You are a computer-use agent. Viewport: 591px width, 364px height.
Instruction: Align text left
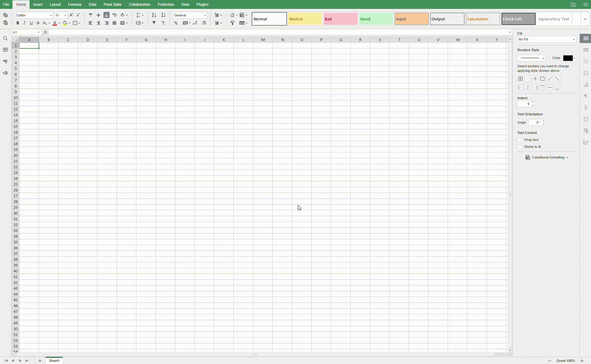pos(90,23)
